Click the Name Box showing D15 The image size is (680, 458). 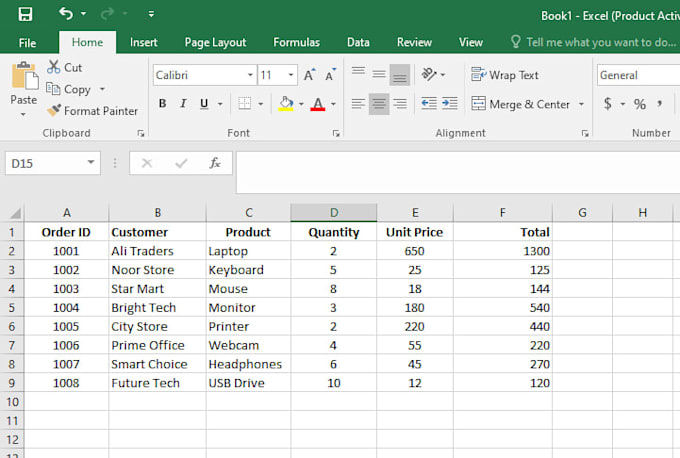(x=53, y=164)
